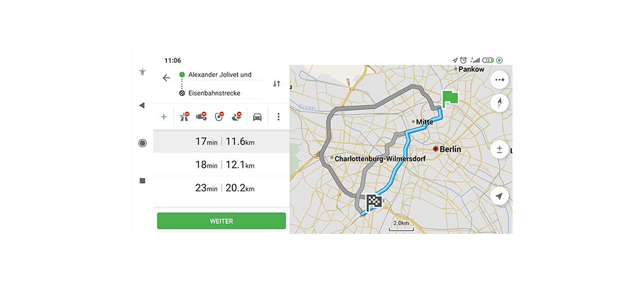Add a waypoint with green plus

164,117
